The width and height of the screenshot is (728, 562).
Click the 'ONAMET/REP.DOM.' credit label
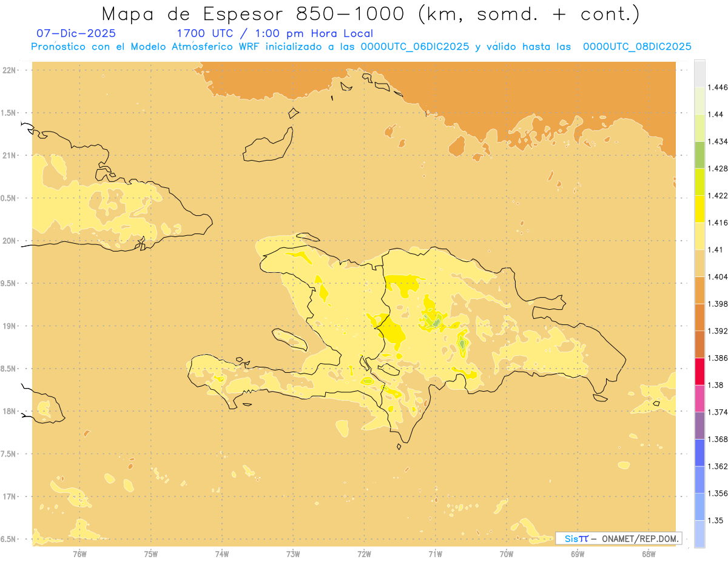click(x=639, y=538)
